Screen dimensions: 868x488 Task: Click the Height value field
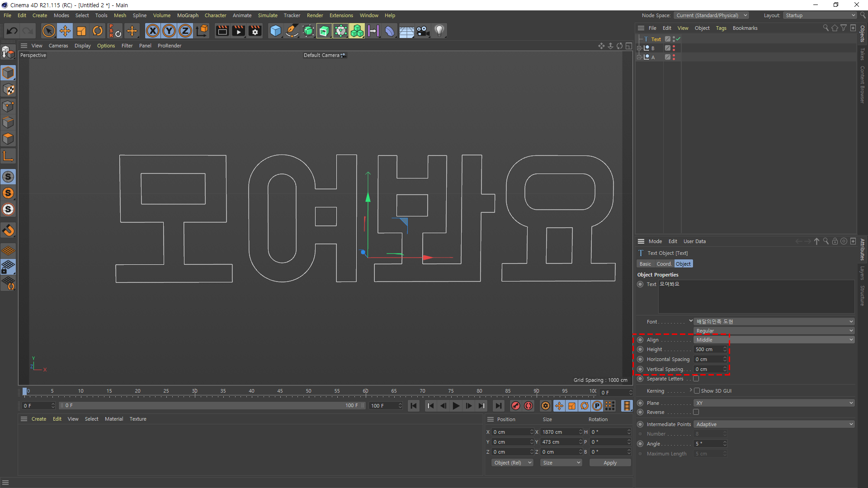708,349
